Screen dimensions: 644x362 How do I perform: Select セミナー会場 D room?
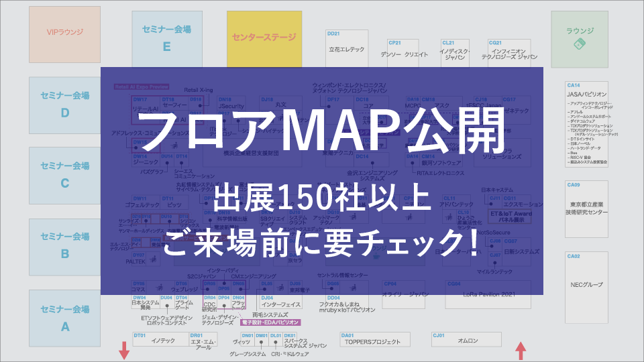pos(65,105)
